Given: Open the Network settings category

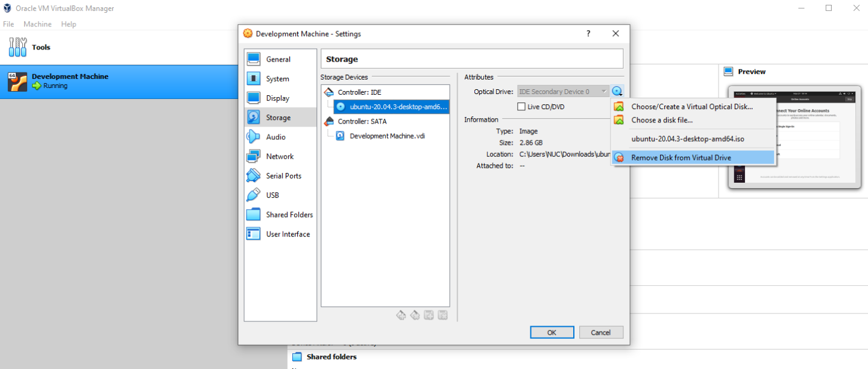Looking at the screenshot, I should pyautogui.click(x=280, y=156).
